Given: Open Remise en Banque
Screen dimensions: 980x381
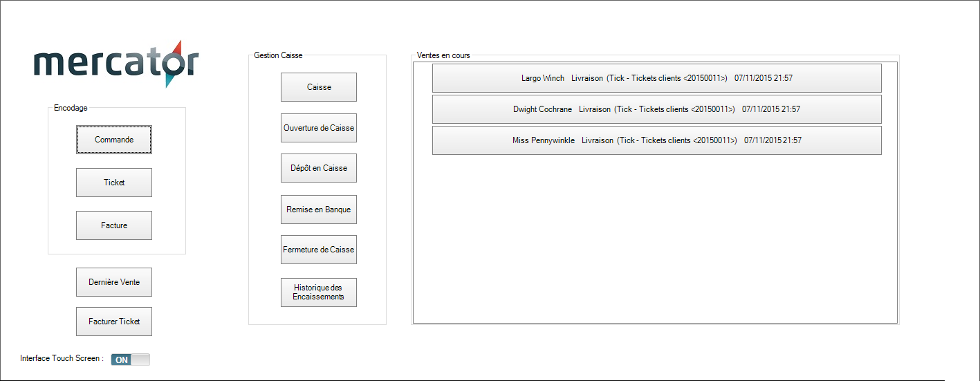Looking at the screenshot, I should coord(319,210).
